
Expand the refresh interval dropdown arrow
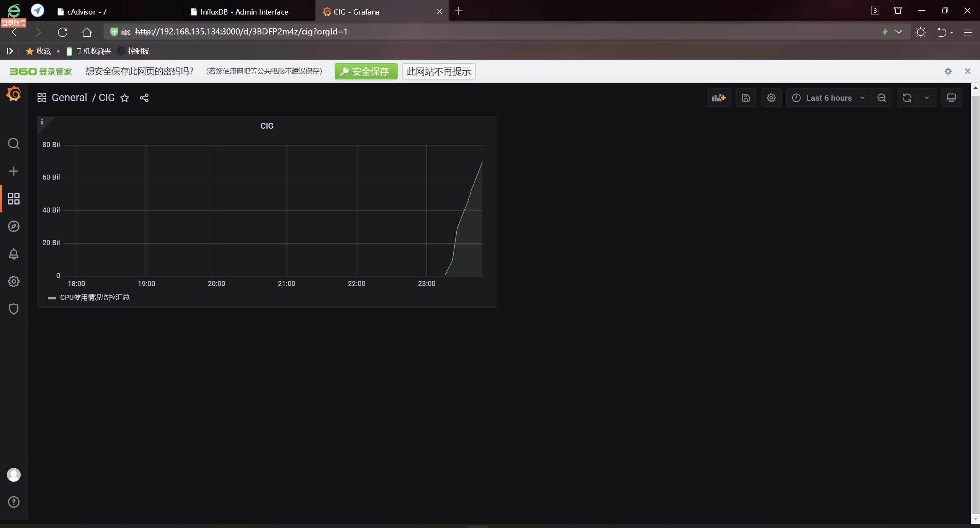pos(927,98)
